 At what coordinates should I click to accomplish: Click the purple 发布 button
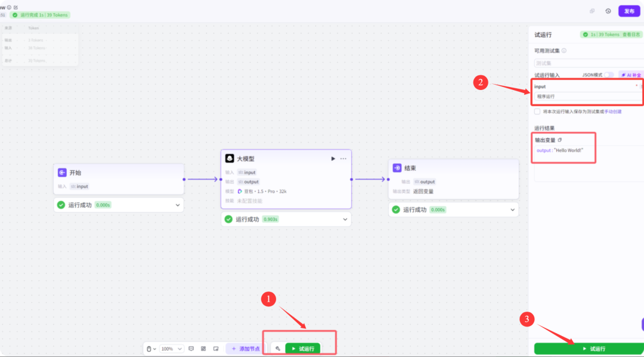[629, 11]
